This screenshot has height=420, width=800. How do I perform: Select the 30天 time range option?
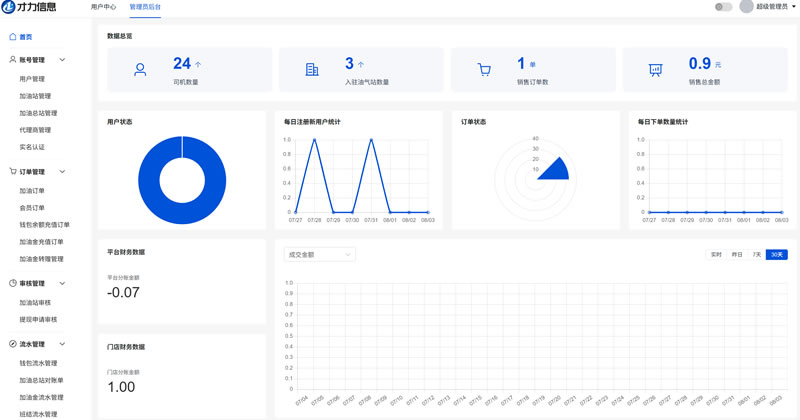(777, 254)
